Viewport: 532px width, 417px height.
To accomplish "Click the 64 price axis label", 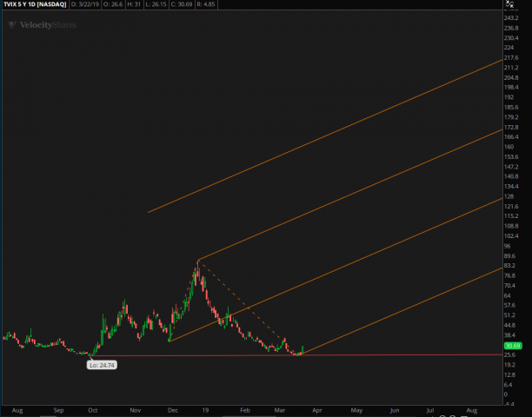I will tap(508, 295).
